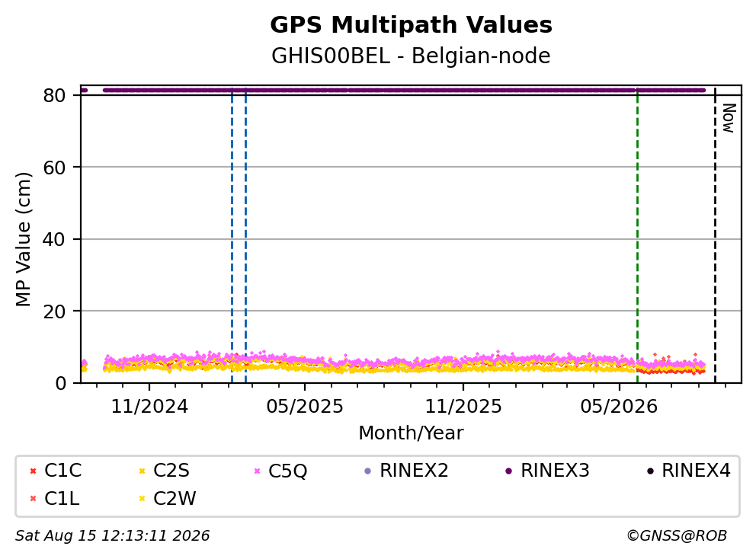The width and height of the screenshot is (756, 559).
Task: Click the Now dashed line label
Action: point(729,118)
